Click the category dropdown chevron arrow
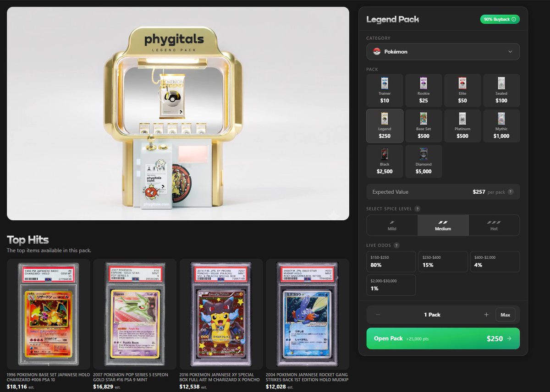This screenshot has height=392, width=550. coord(510,52)
